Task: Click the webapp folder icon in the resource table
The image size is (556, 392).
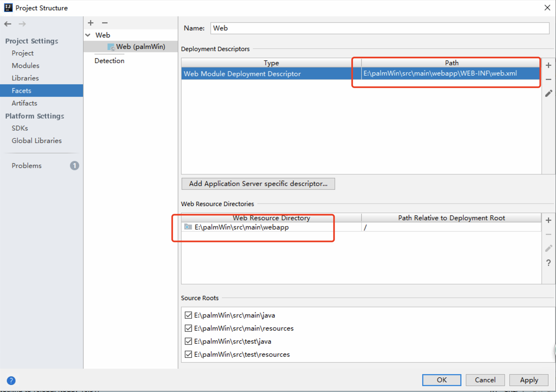Action: [188, 227]
